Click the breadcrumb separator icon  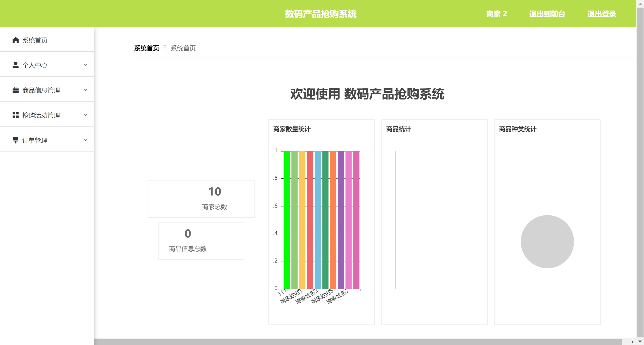165,48
